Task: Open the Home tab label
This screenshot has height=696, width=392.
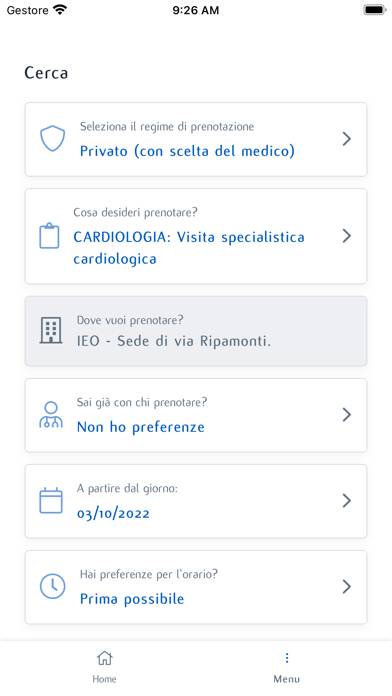Action: 104,679
